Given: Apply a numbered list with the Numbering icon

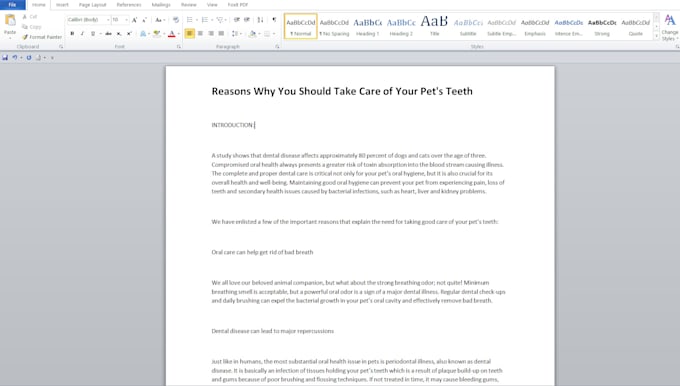Looking at the screenshot, I should (205, 20).
